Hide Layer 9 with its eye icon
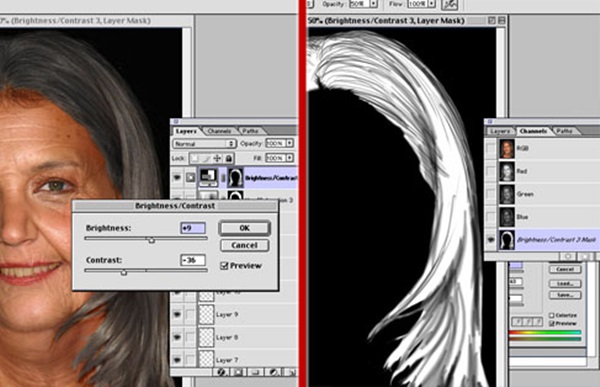Screen dimensions: 600x387 point(177,314)
